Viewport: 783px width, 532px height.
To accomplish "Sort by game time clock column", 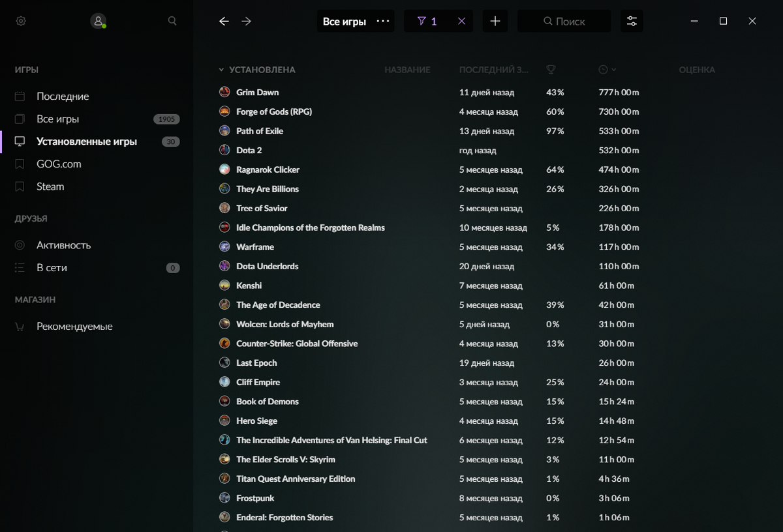I will click(607, 70).
